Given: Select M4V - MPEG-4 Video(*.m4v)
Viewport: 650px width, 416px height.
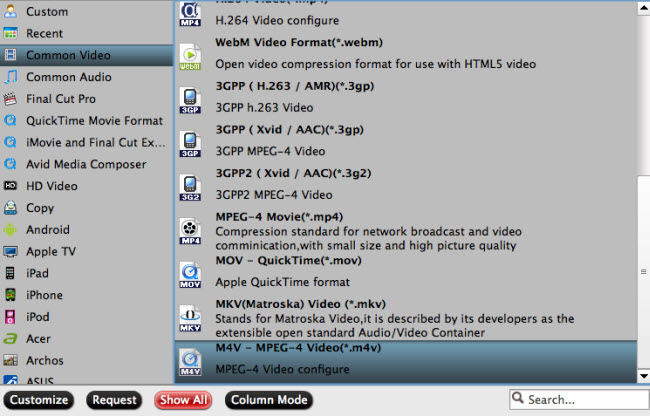Looking at the screenshot, I should (x=406, y=362).
